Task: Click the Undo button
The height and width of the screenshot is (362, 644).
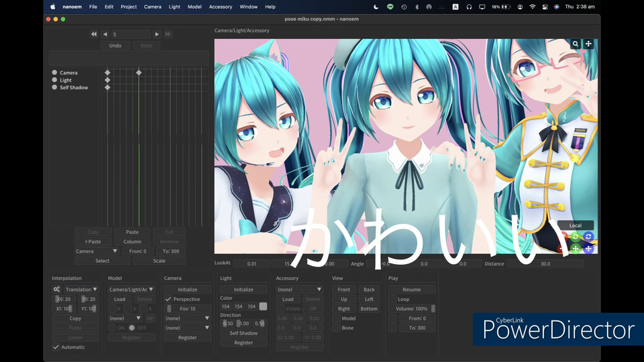Action: 115,46
